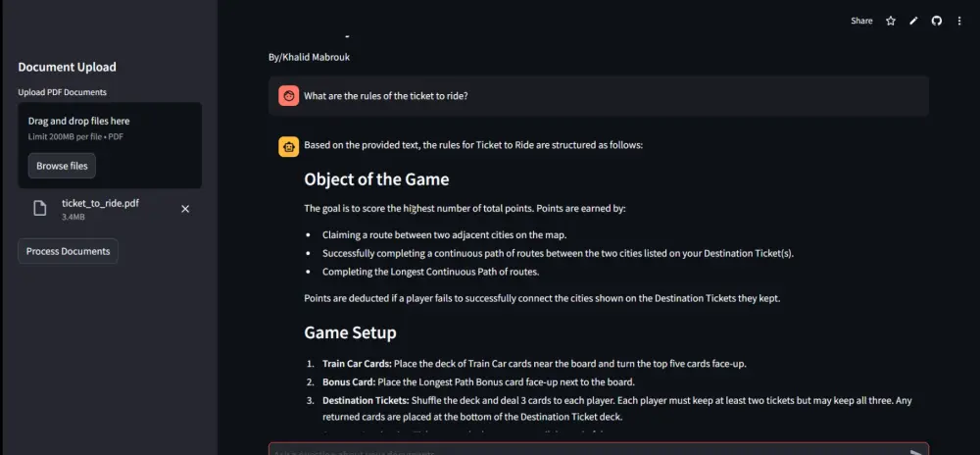This screenshot has height=455, width=980.
Task: Click the PDF document file icon
Action: [x=40, y=208]
